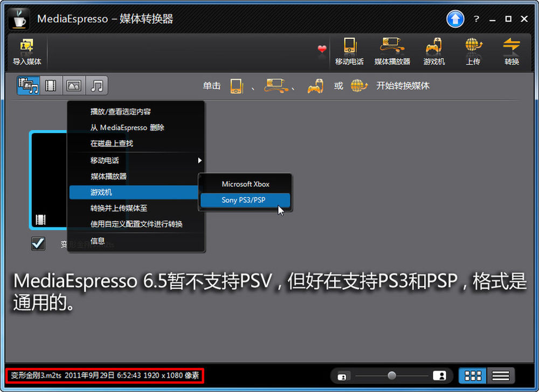Screen dimensions: 539x392
Task: Minimize the MediaEspresso window
Action: point(493,19)
